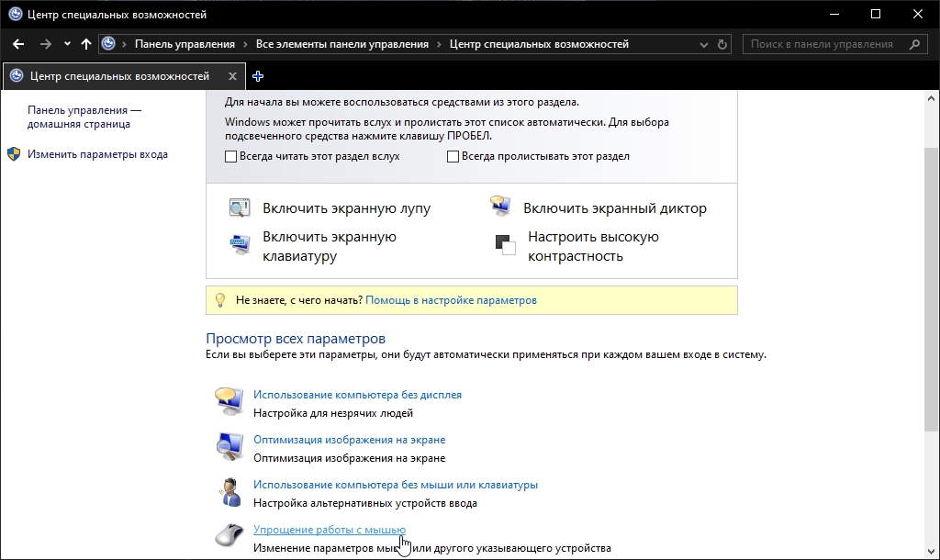The image size is (940, 560).
Task: Refresh the Control Panel page
Action: tap(722, 44)
